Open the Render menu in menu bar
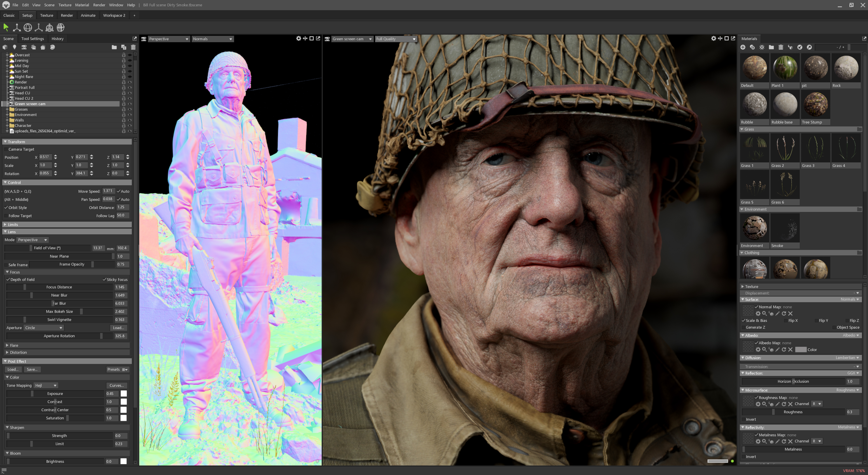This screenshot has width=868, height=475. tap(99, 5)
